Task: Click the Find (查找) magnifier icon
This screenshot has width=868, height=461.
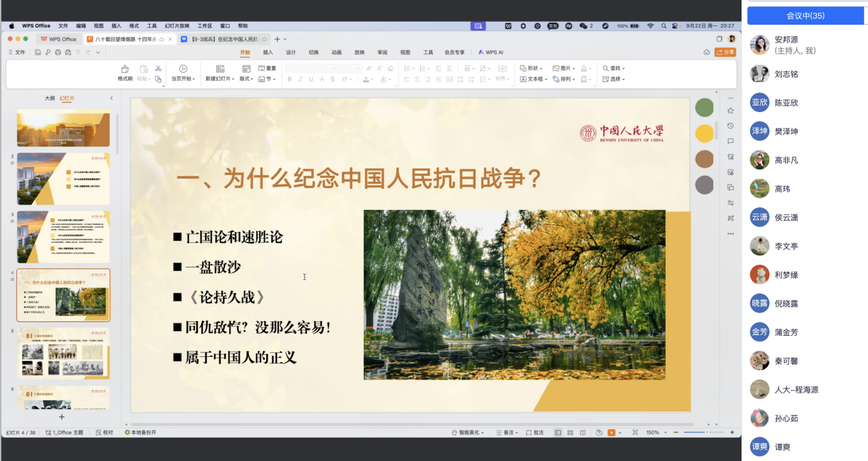Action: (606, 68)
